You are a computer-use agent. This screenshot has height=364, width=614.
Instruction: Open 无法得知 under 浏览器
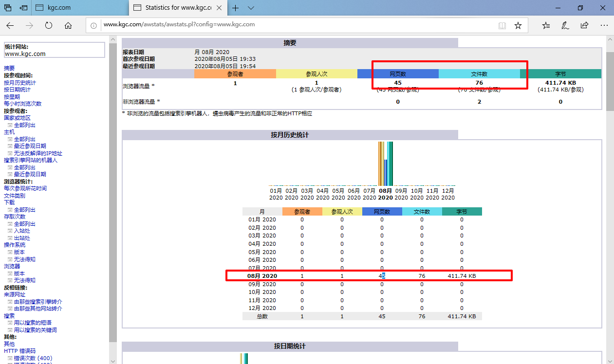click(x=24, y=280)
